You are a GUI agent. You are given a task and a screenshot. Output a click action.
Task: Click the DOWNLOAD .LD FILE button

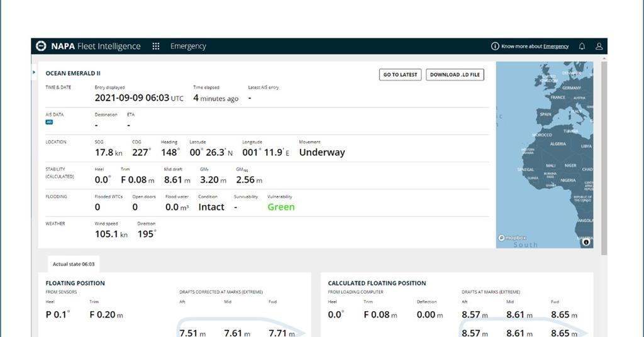[455, 75]
